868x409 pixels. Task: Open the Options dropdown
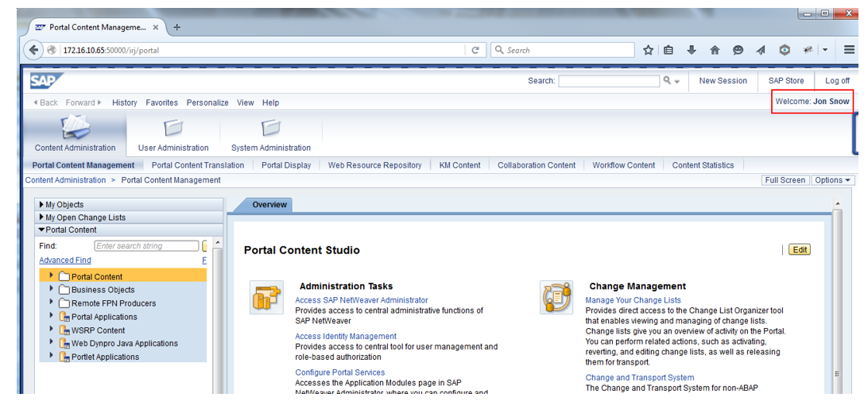[832, 180]
